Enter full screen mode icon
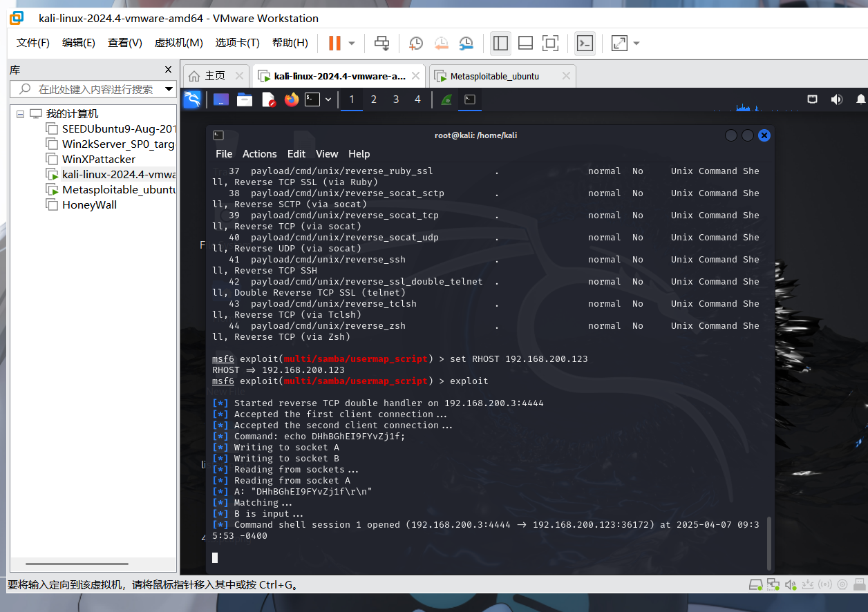 [550, 44]
